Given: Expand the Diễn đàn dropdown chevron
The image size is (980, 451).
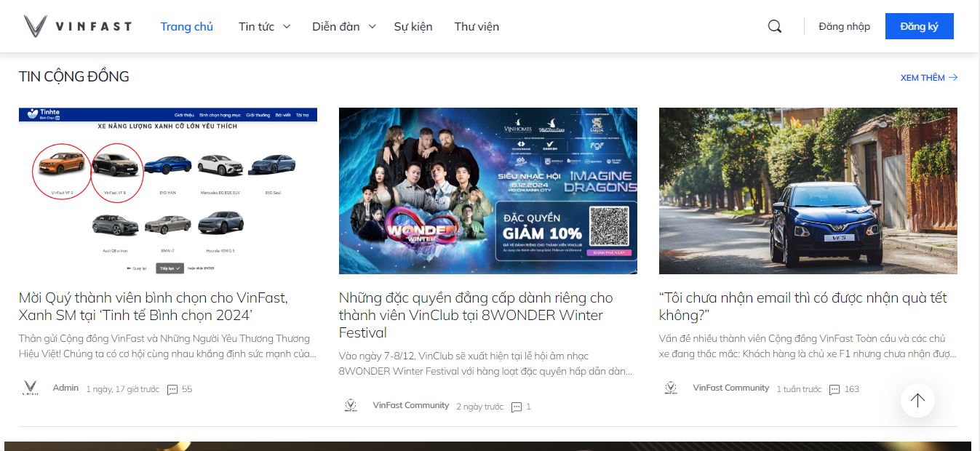Looking at the screenshot, I should [x=372, y=26].
